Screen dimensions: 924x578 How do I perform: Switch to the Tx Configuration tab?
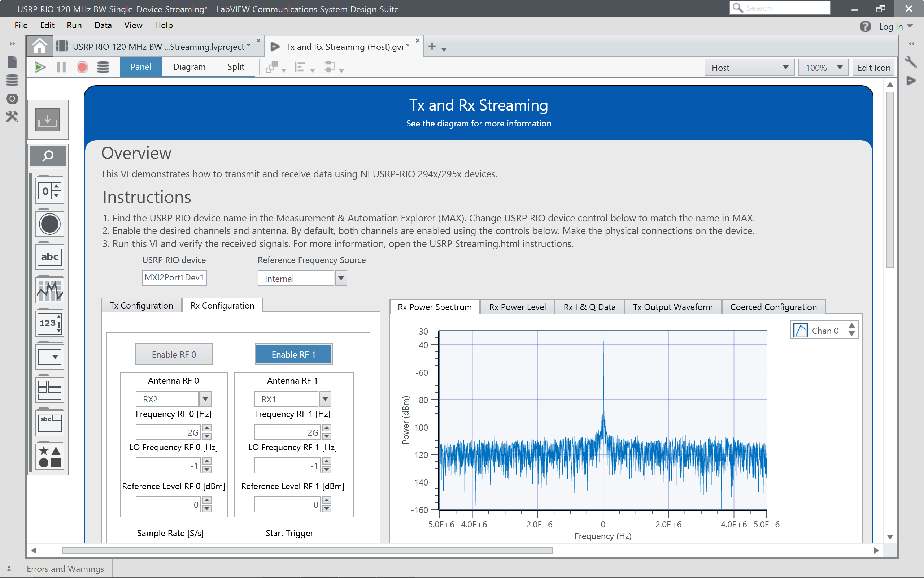(x=141, y=306)
